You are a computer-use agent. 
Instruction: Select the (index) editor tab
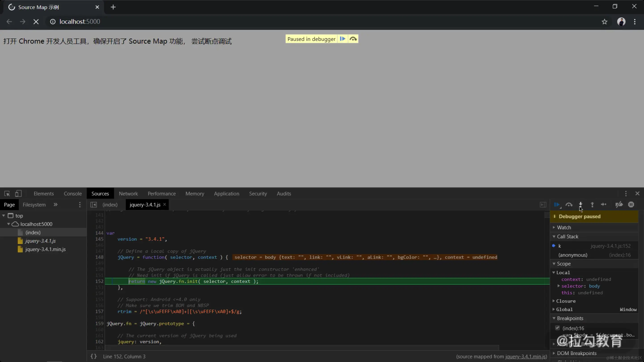(110, 205)
